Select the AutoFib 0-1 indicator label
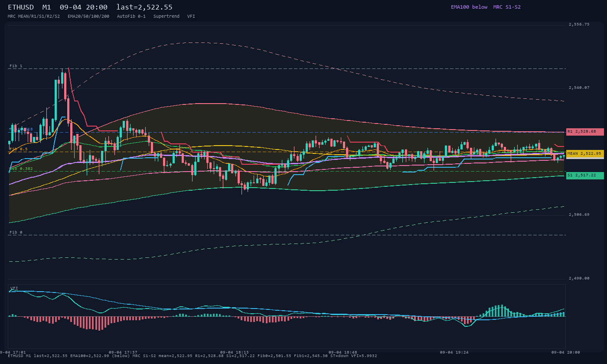Screen dimensions: 607x364 131,16
